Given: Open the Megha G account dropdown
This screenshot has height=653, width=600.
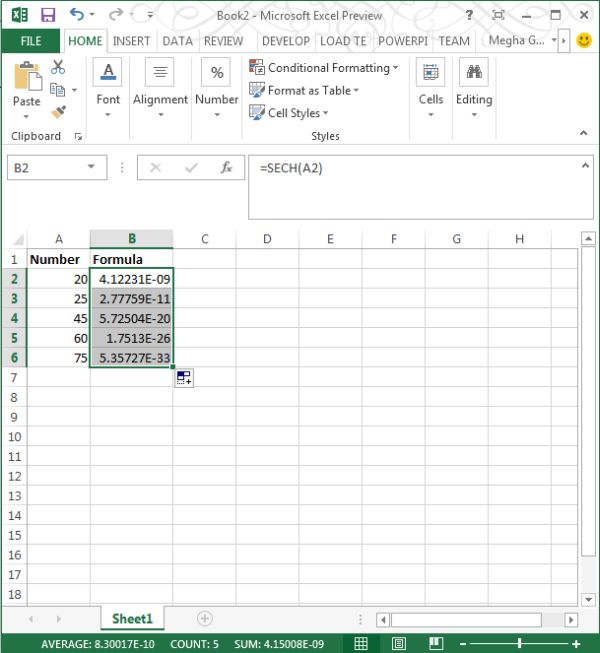Looking at the screenshot, I should [x=554, y=40].
